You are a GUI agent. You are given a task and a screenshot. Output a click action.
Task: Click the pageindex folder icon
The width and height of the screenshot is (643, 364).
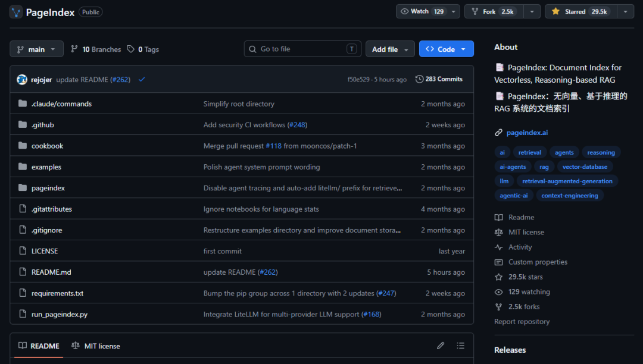[23, 188]
